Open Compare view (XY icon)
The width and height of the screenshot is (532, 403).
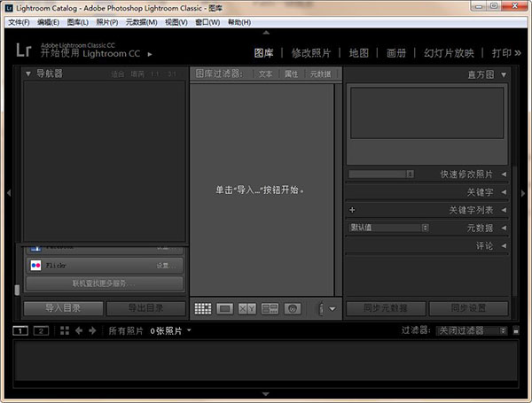coord(247,309)
